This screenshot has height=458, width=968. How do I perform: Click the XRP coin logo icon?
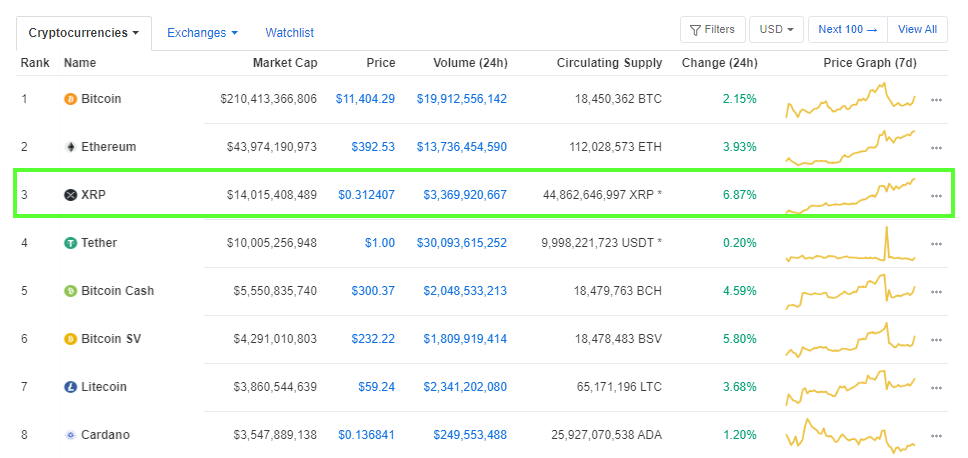click(x=70, y=195)
